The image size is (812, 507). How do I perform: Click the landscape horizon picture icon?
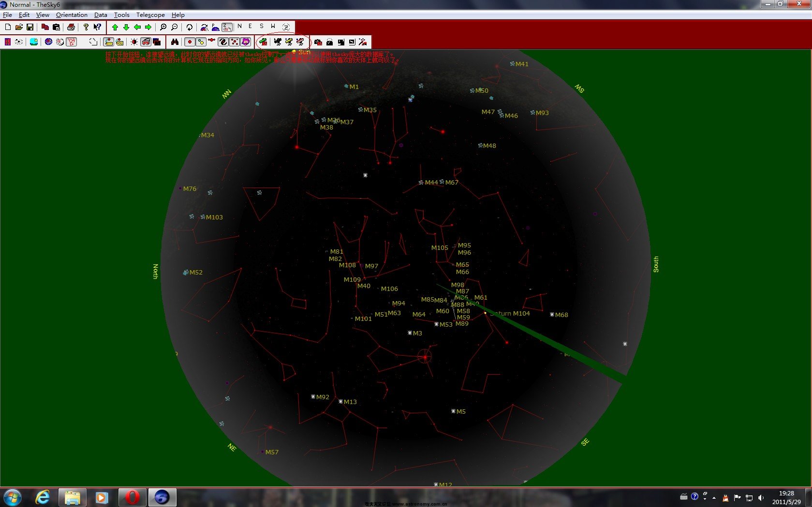[34, 42]
